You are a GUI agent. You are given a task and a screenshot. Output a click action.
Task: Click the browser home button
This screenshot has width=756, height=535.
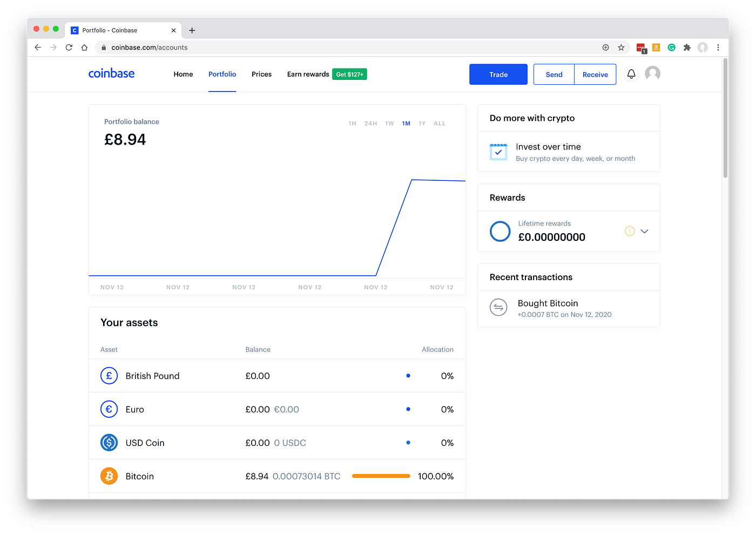pyautogui.click(x=84, y=48)
